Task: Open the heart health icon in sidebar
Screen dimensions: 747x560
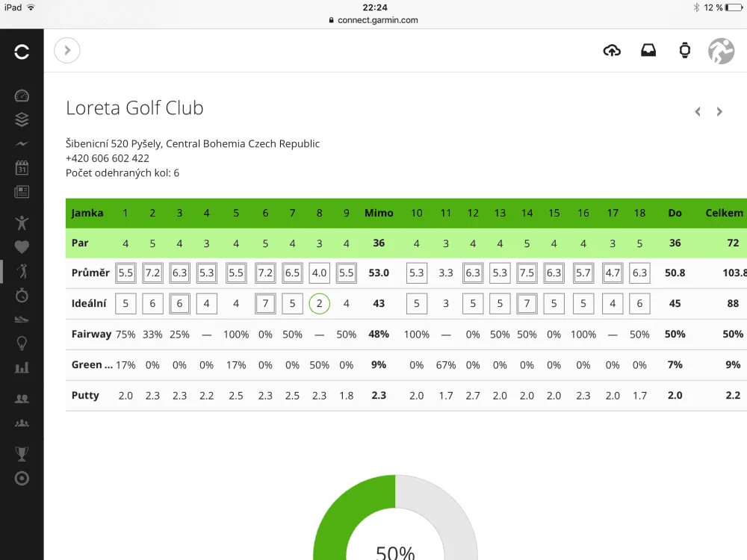Action: tap(22, 246)
